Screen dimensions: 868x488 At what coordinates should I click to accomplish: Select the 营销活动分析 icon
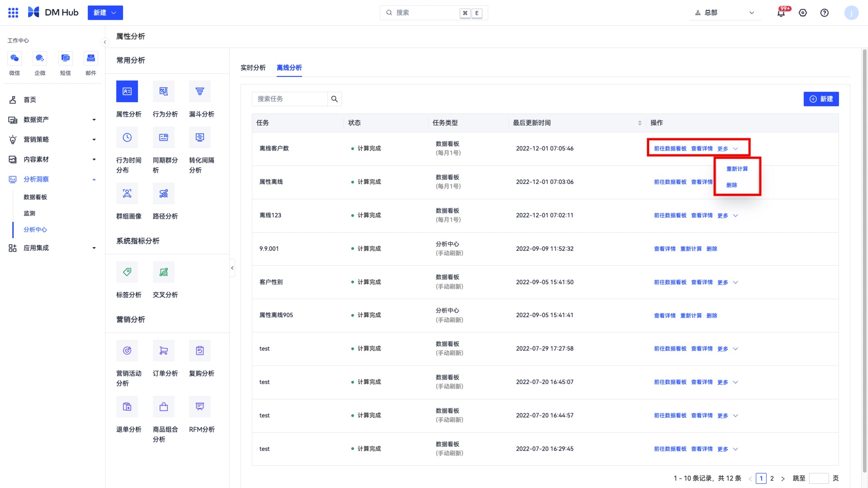coord(127,351)
